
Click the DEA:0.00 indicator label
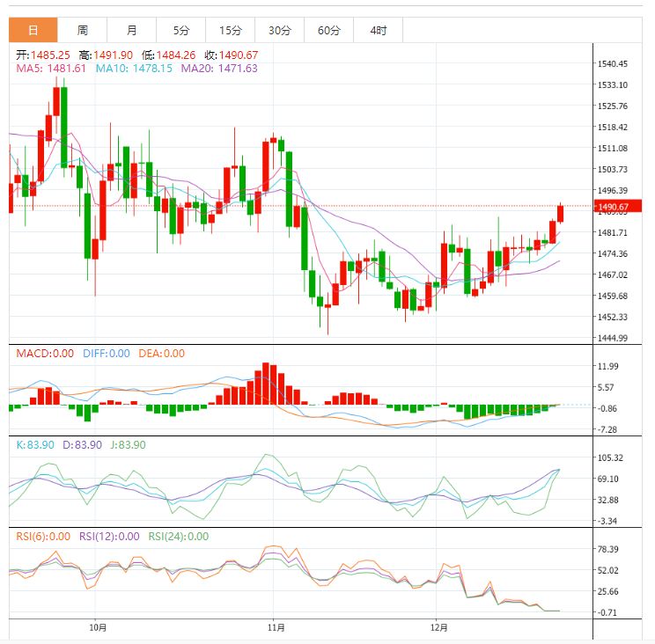pos(162,354)
